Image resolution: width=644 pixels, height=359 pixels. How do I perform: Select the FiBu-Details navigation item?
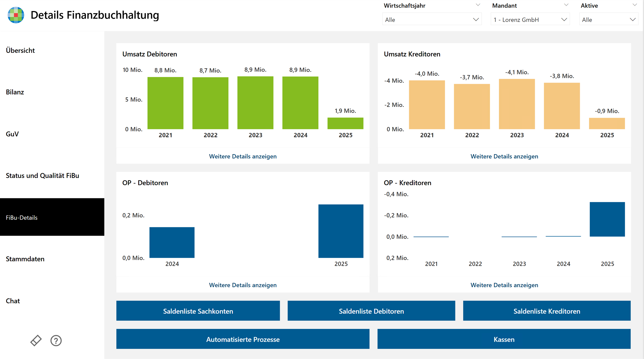pos(52,217)
